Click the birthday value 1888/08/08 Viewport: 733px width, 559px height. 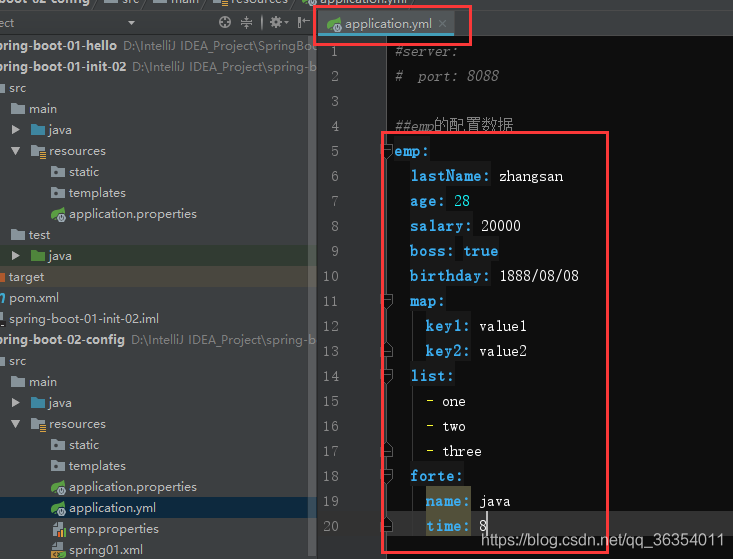pos(539,276)
